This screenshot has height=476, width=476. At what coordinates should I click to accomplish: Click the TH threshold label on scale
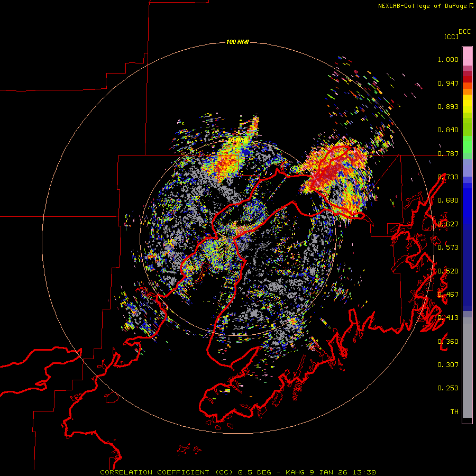[x=454, y=411]
